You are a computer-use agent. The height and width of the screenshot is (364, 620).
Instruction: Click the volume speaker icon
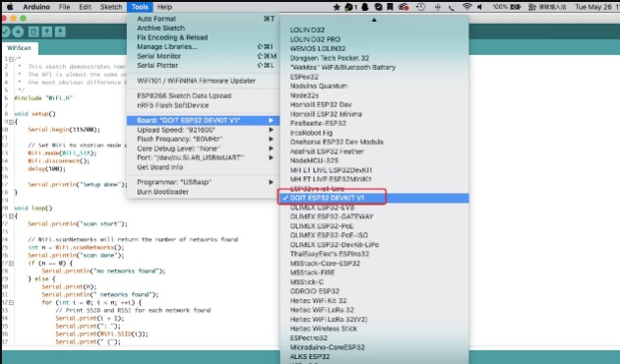[479, 7]
